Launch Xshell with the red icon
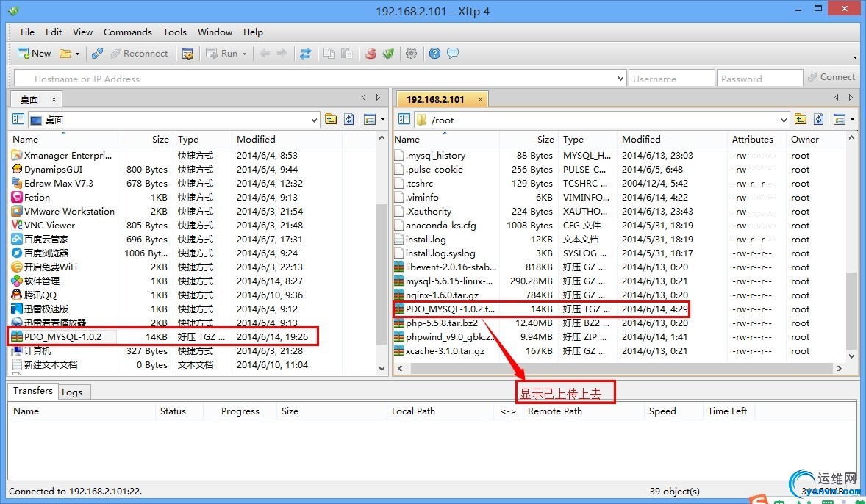The height and width of the screenshot is (504, 866). pyautogui.click(x=371, y=54)
